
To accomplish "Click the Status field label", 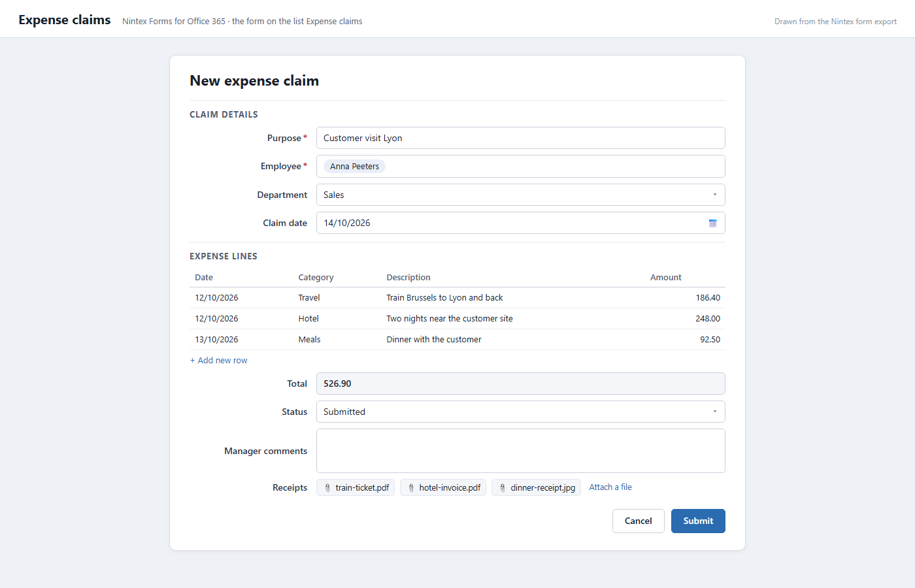I will [294, 412].
